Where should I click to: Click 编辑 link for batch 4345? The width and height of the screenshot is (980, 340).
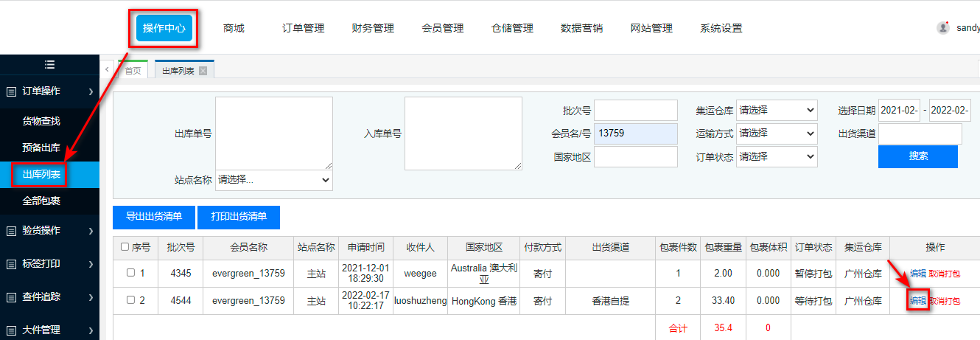coord(918,274)
